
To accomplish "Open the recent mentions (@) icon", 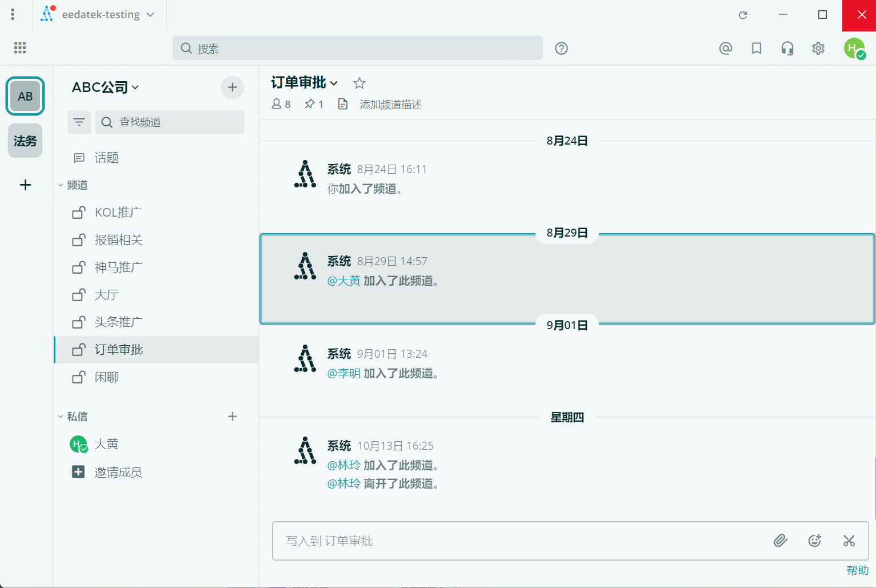I will click(x=725, y=49).
